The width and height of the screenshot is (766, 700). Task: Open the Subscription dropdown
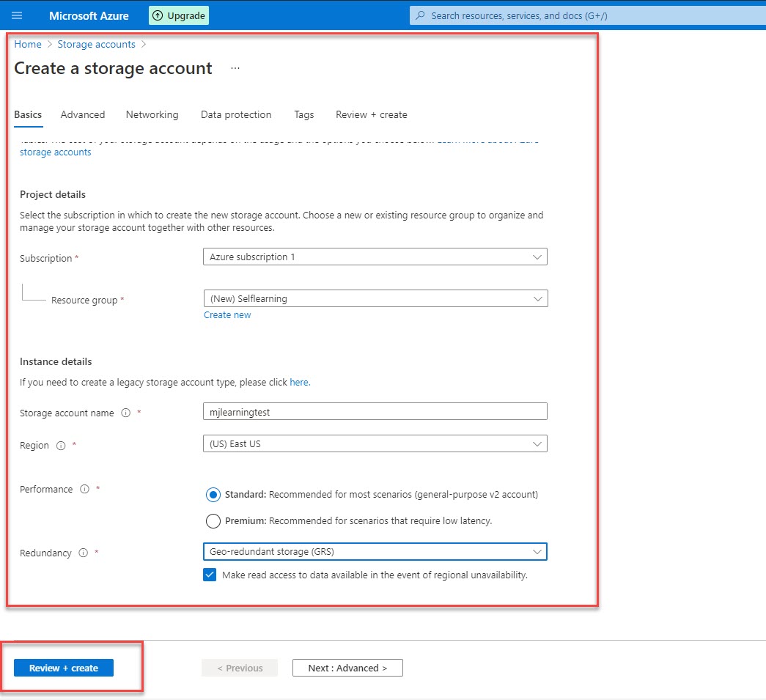[375, 257]
